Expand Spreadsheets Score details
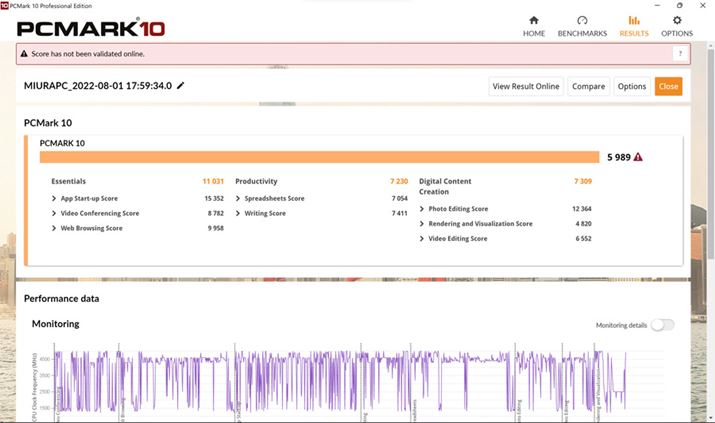715x423 pixels. (x=238, y=199)
